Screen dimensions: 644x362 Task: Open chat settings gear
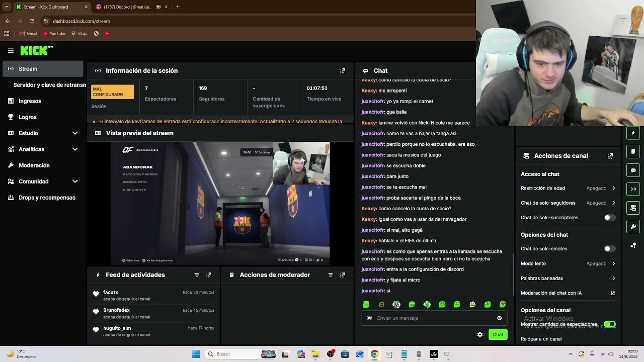(480, 335)
